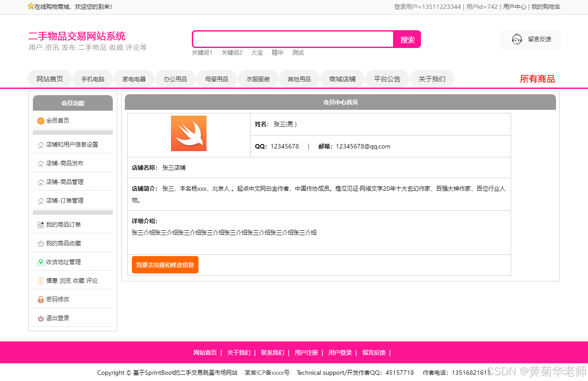
Task: Open 店铺-商品管理 via its home icon
Action: tap(40, 181)
